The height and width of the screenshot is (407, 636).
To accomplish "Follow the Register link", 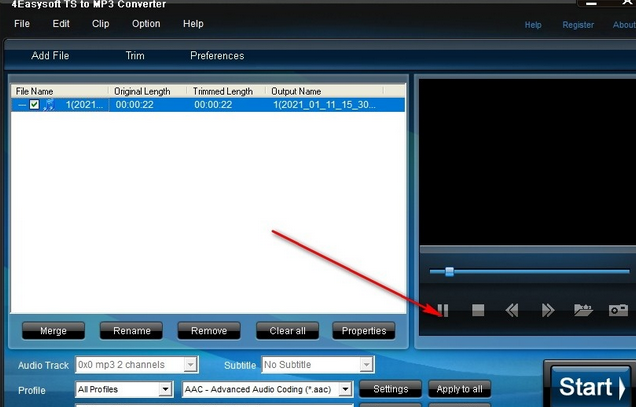I will click(578, 25).
